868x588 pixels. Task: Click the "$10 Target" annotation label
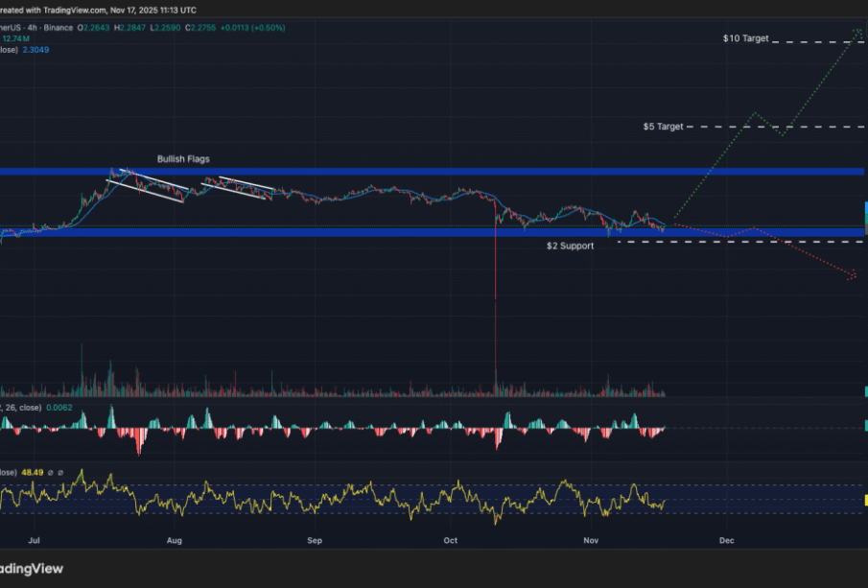tap(745, 39)
